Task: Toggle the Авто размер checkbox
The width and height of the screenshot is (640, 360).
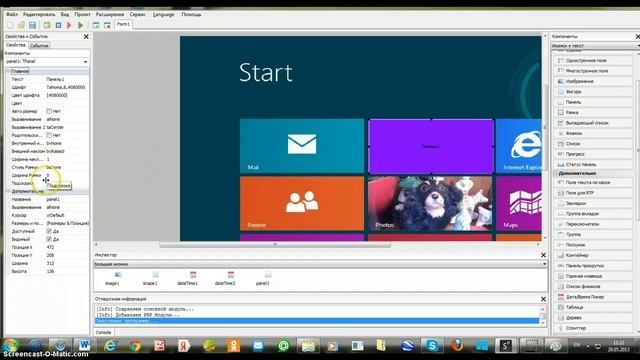Action: pyautogui.click(x=49, y=111)
